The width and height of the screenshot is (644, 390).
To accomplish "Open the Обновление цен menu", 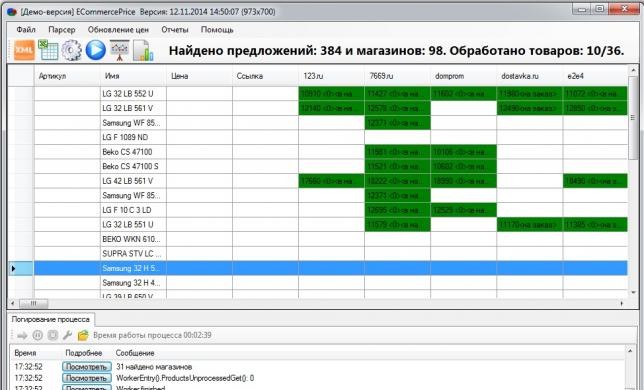I will (x=118, y=30).
